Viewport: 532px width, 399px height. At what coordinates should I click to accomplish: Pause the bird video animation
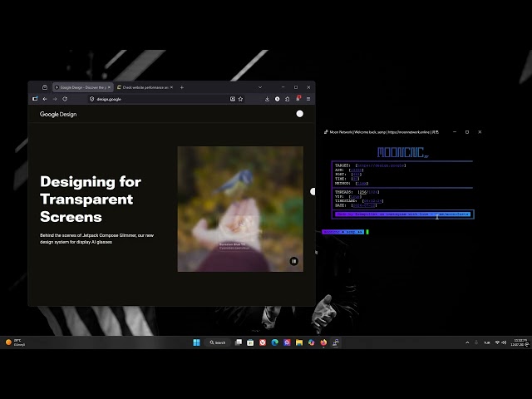pyautogui.click(x=293, y=261)
